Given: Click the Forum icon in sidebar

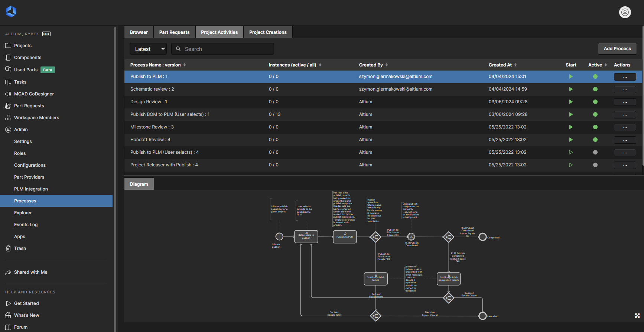Looking at the screenshot, I should pos(8,327).
